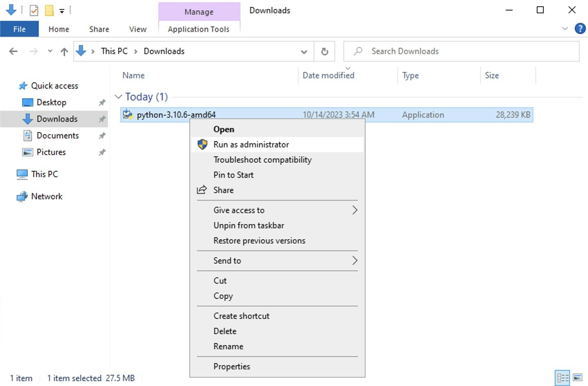Expand the Give access to submenu
This screenshot has width=588, height=386.
277,210
